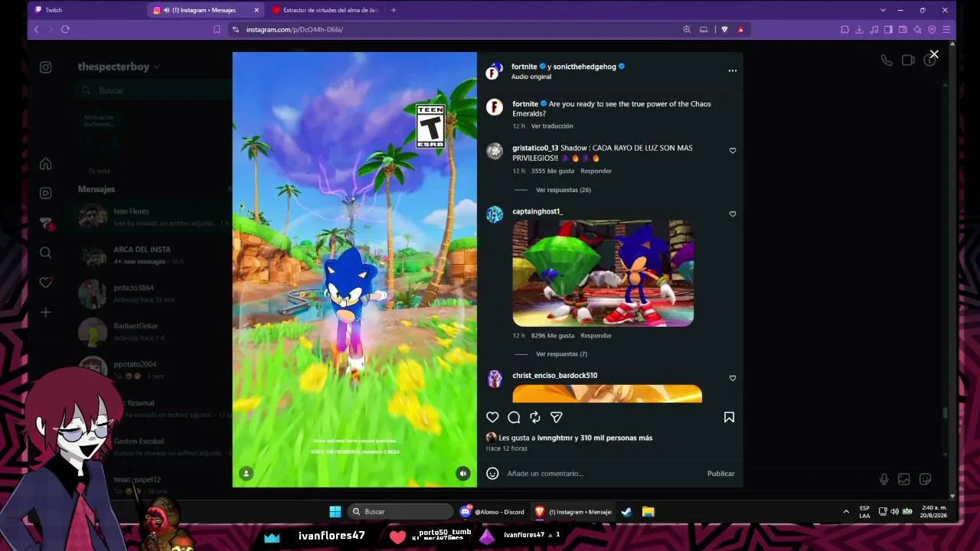Image resolution: width=980 pixels, height=551 pixels.
Task: Open the Instagram logo home link in sidebar
Action: coord(46,67)
